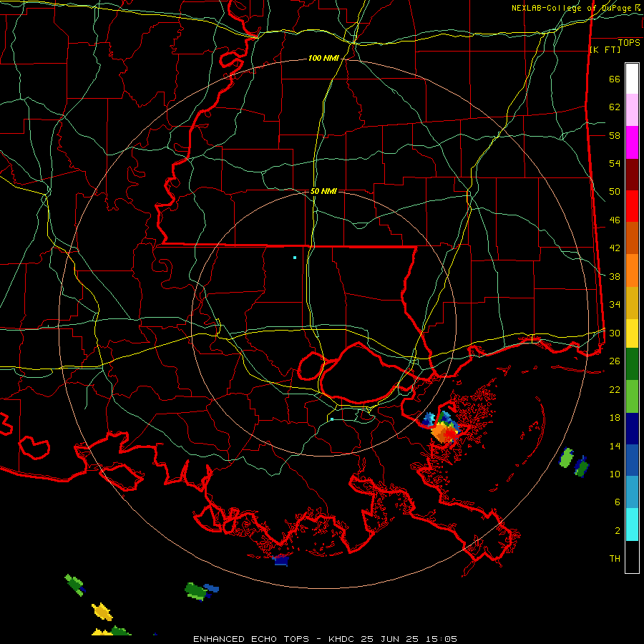Click the light pink legend swatch
This screenshot has height=644, width=644.
(632, 110)
